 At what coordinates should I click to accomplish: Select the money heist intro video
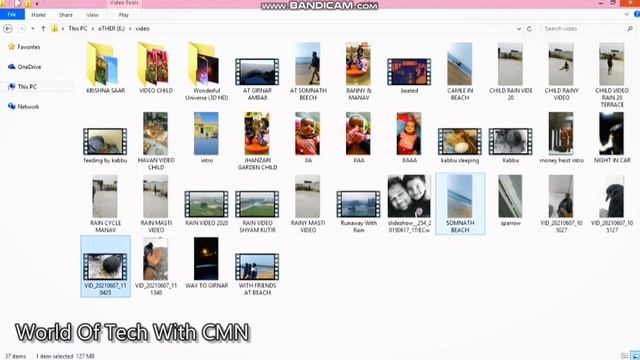click(x=561, y=138)
